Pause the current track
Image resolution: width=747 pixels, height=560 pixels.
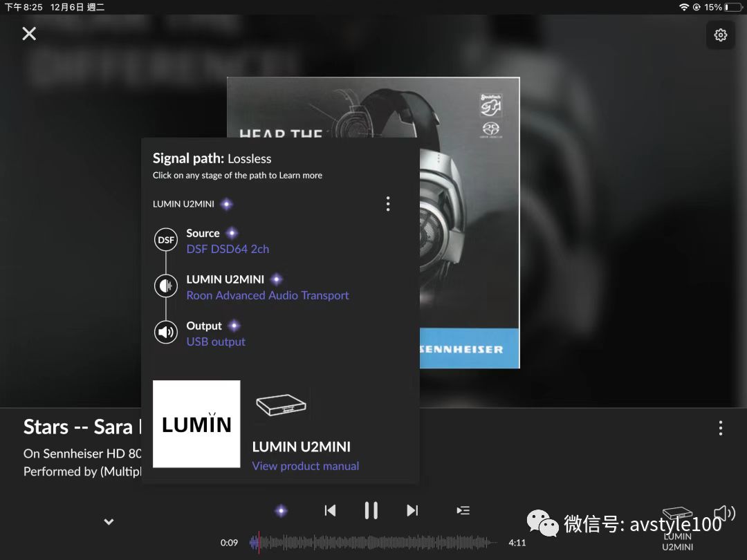(371, 510)
